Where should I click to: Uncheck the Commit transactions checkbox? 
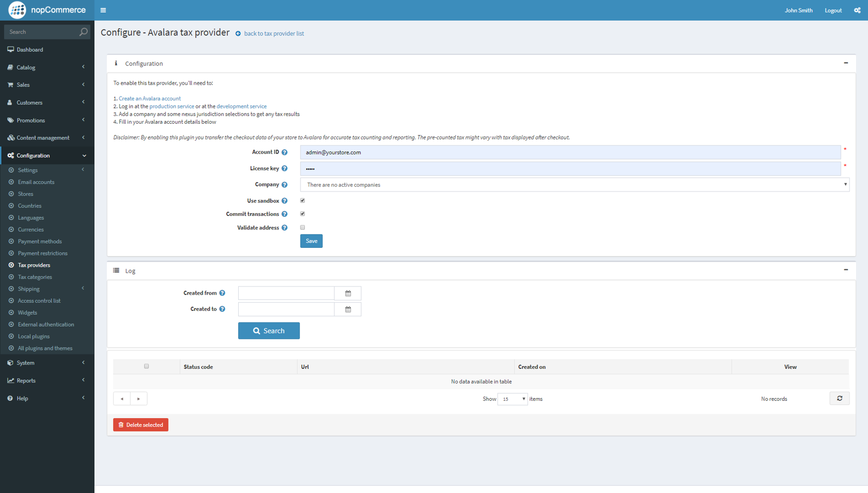tap(303, 214)
